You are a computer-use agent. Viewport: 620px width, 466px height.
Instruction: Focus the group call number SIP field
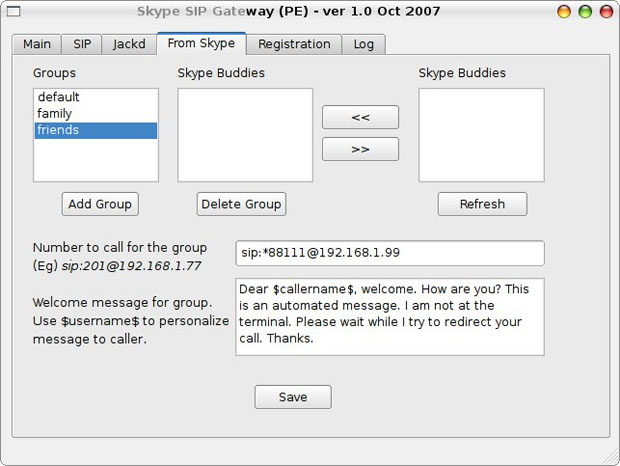[x=390, y=253]
